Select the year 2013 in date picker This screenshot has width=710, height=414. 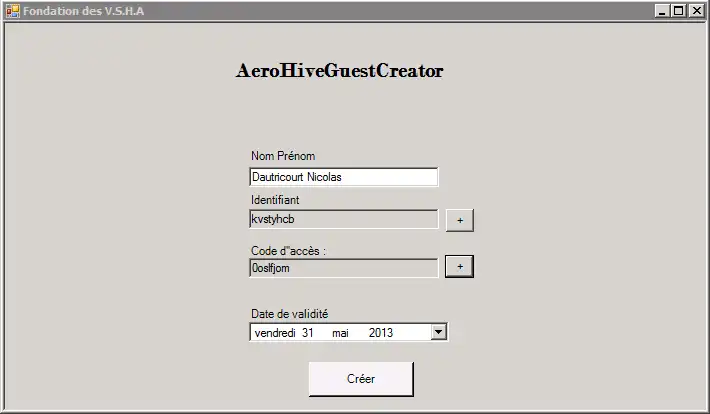[381, 333]
